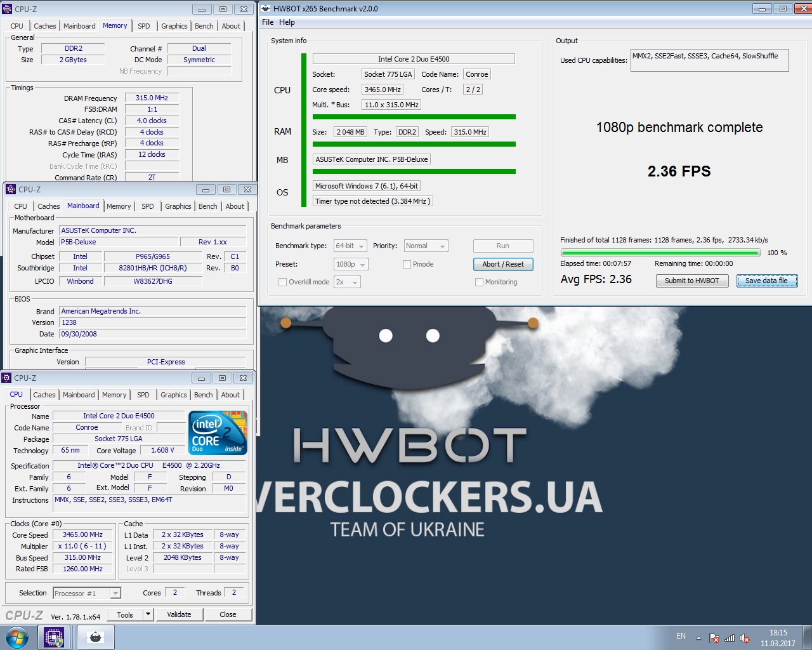
Task: Minimize the bottom CPU-Z CPU window
Action: tap(201, 378)
